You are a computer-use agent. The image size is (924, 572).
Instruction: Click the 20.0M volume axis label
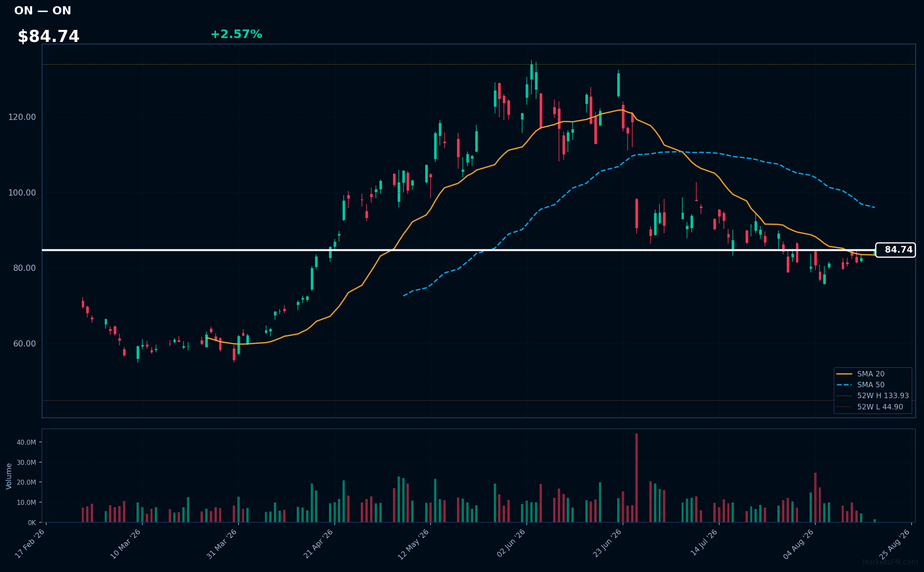point(26,482)
